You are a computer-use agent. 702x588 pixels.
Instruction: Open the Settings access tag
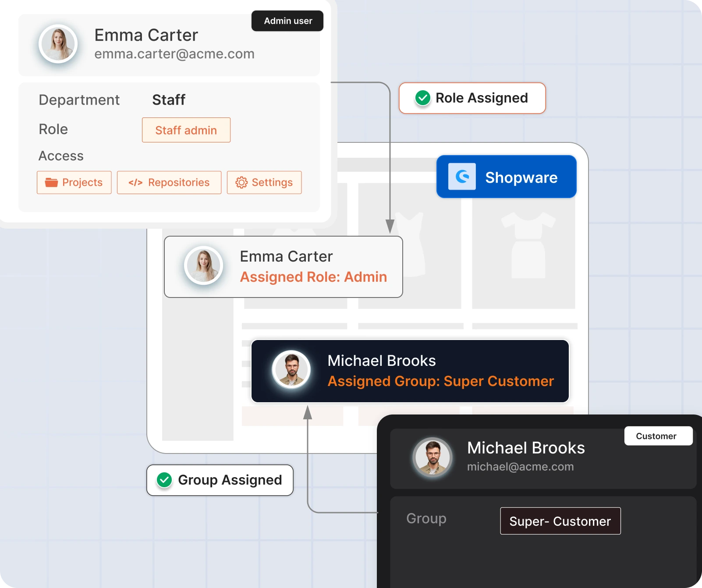[x=264, y=182]
